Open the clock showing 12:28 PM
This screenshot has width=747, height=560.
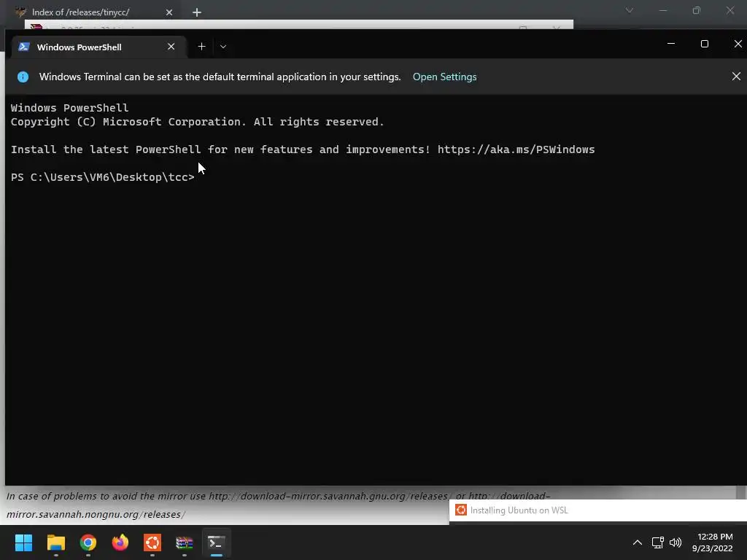tap(712, 542)
